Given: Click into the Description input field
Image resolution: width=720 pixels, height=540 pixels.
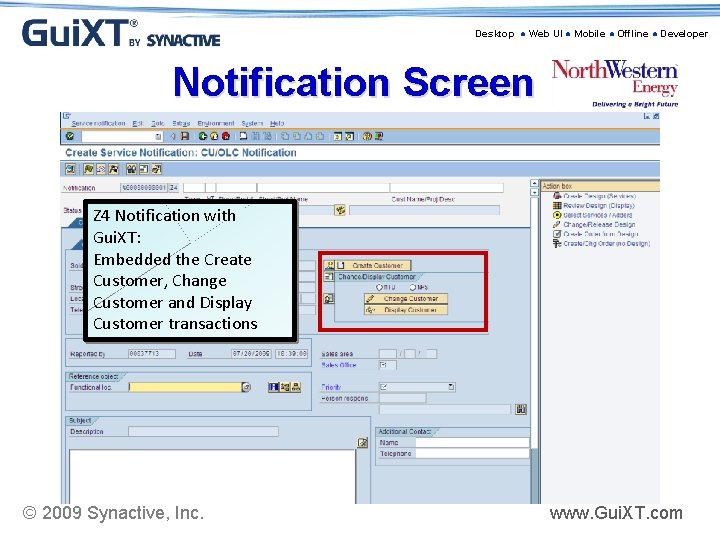Looking at the screenshot, I should tap(203, 432).
